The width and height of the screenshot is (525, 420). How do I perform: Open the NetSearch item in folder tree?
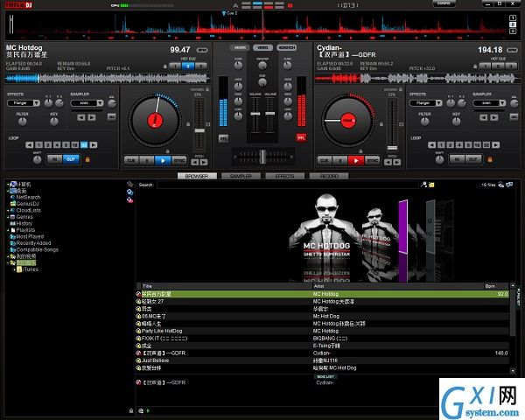pos(25,197)
